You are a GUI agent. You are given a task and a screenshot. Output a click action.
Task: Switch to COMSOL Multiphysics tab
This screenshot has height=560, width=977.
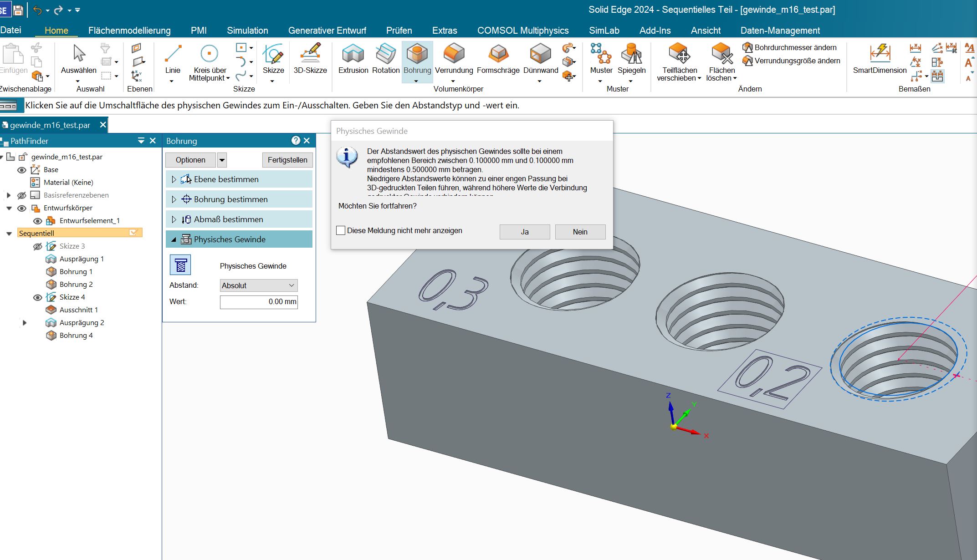pos(523,31)
